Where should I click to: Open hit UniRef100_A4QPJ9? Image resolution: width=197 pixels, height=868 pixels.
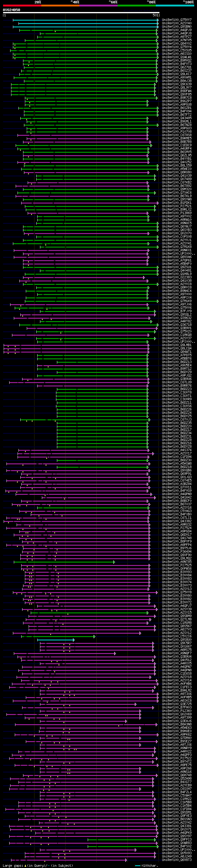point(177,30)
